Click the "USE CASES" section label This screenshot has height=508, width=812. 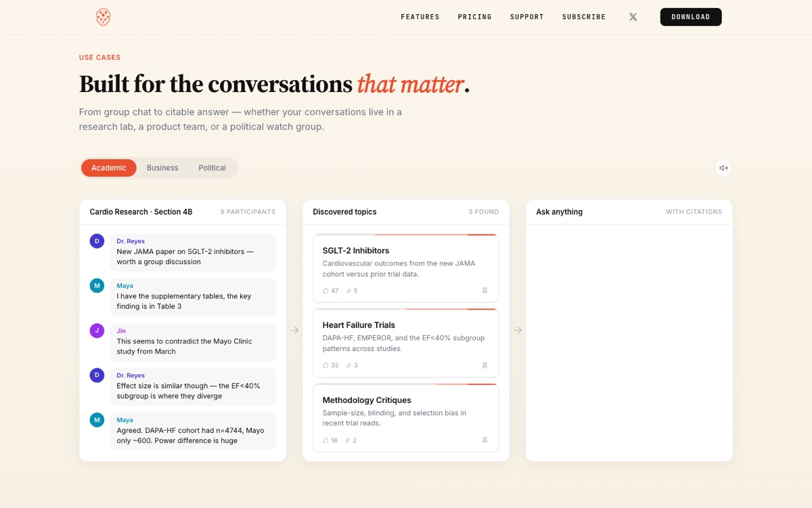(x=100, y=58)
